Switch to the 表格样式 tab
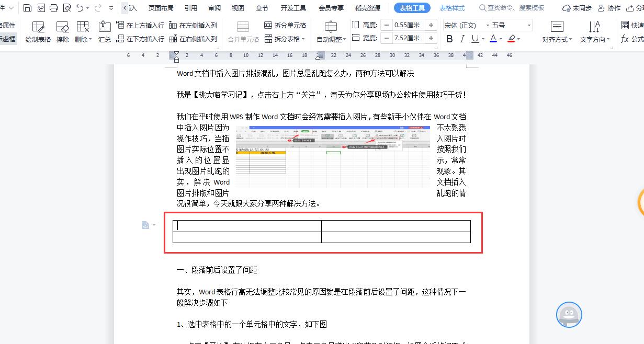 point(451,8)
